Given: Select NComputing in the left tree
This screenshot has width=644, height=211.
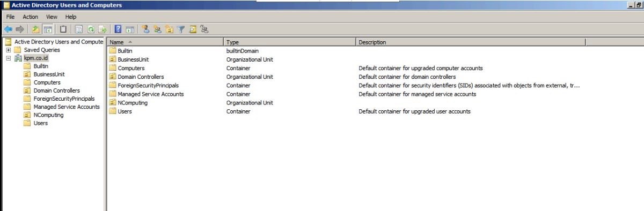Looking at the screenshot, I should click(48, 115).
